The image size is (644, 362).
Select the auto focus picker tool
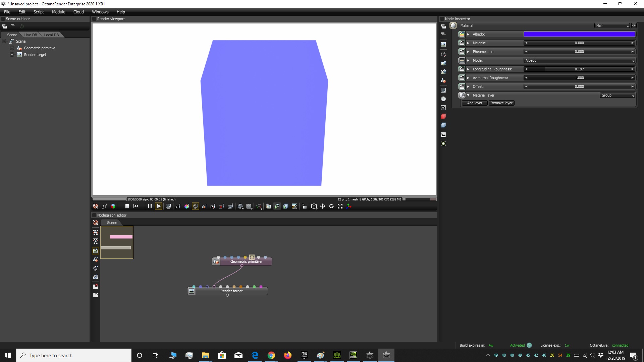pos(178,206)
